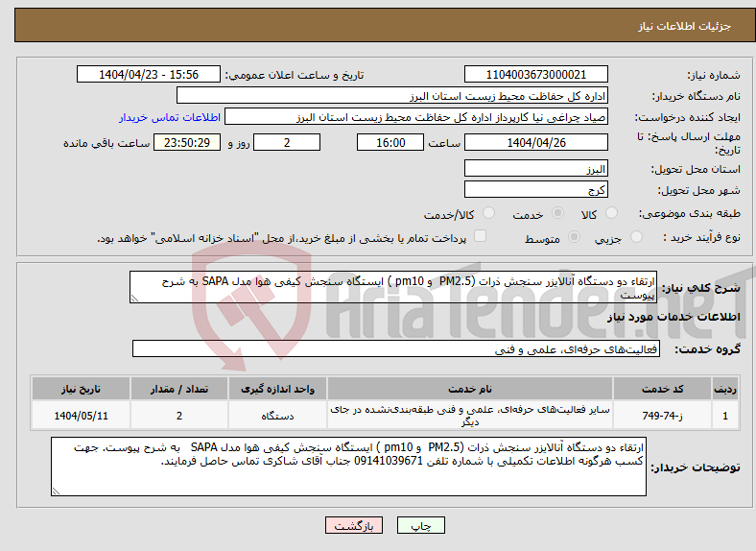Click the service group field فعالیت‌های حرفه‌ای
Screen dimensions: 756x551
pyautogui.click(x=396, y=348)
